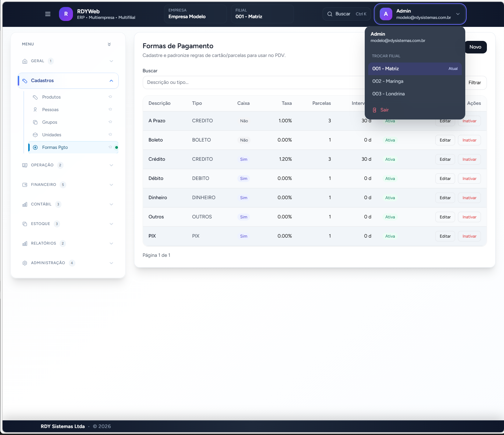Viewport: 504px width, 435px height.
Task: Toggle favorite star for Produtos
Action: [110, 97]
